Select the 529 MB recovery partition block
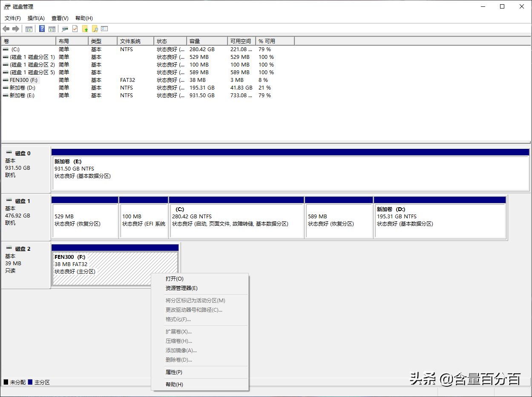532x397 pixels. pos(85,217)
